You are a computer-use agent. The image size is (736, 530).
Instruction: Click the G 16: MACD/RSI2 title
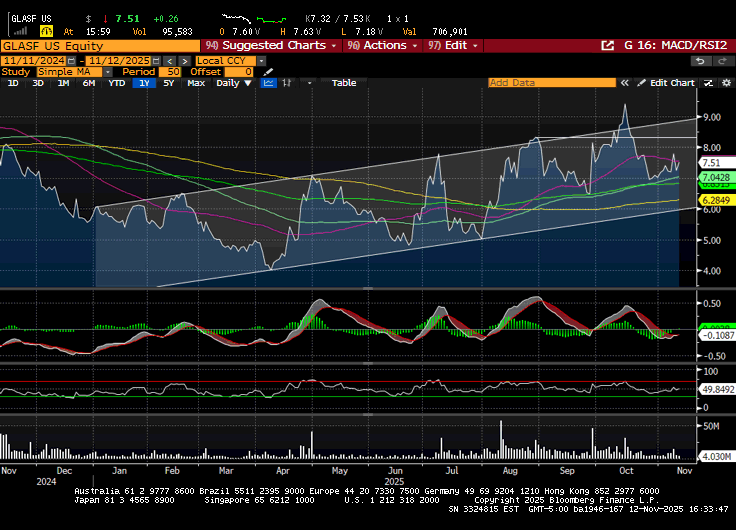click(x=675, y=46)
